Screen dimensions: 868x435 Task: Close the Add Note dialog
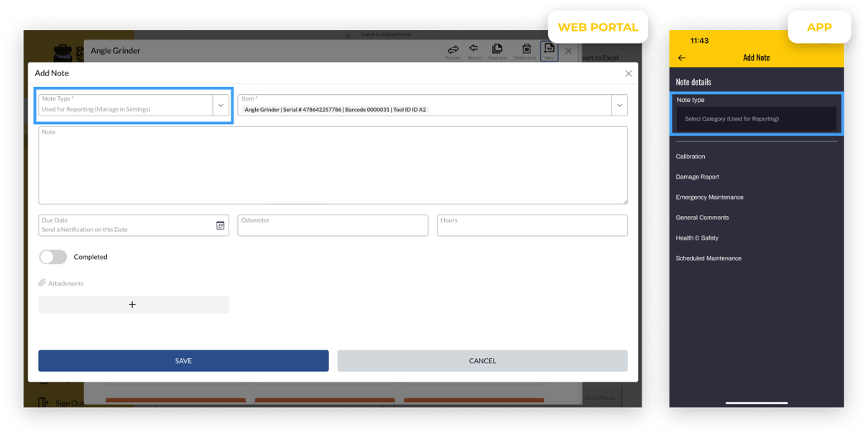(628, 73)
